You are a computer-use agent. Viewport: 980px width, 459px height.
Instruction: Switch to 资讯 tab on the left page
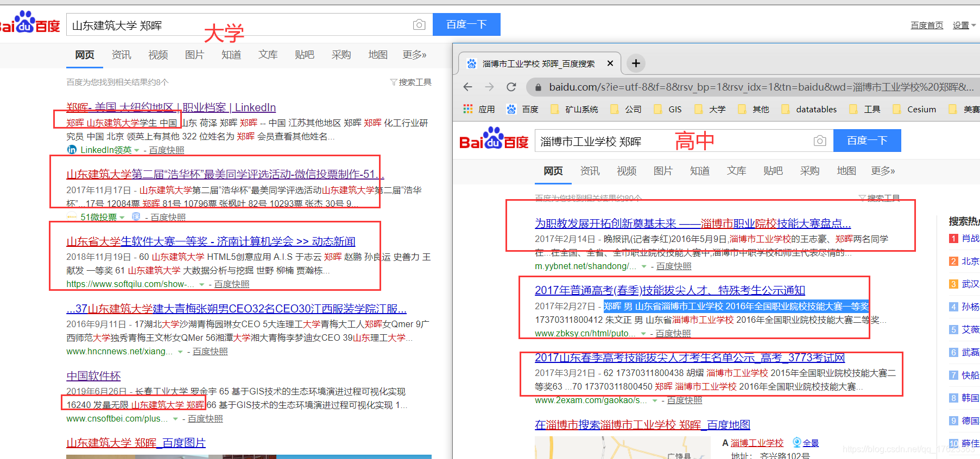click(x=121, y=55)
